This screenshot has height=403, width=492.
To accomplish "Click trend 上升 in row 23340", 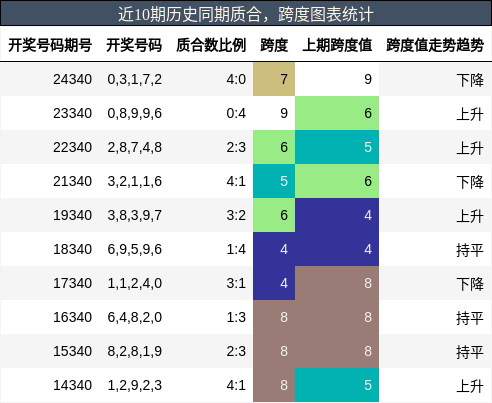I will (470, 114).
